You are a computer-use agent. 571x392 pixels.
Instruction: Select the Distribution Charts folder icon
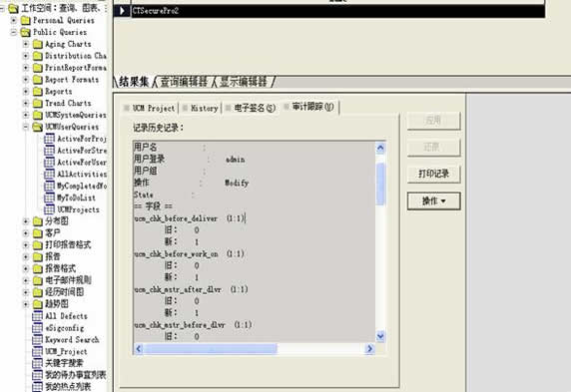click(x=38, y=56)
